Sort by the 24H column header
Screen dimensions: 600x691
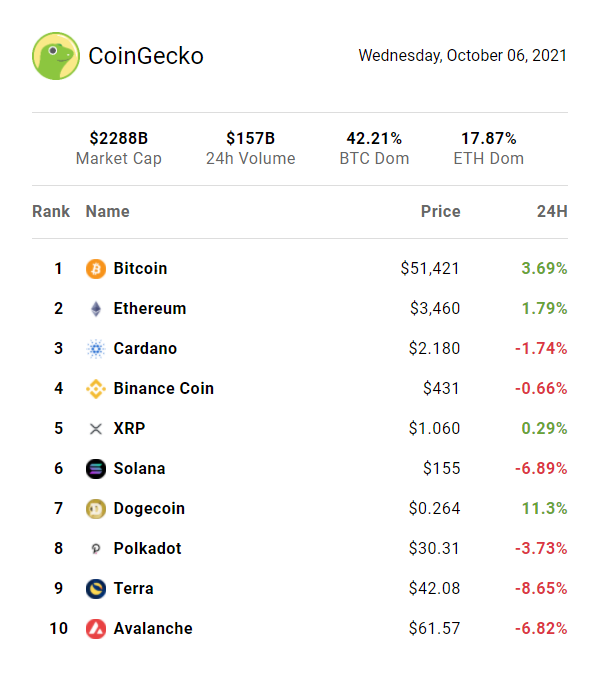pos(552,211)
